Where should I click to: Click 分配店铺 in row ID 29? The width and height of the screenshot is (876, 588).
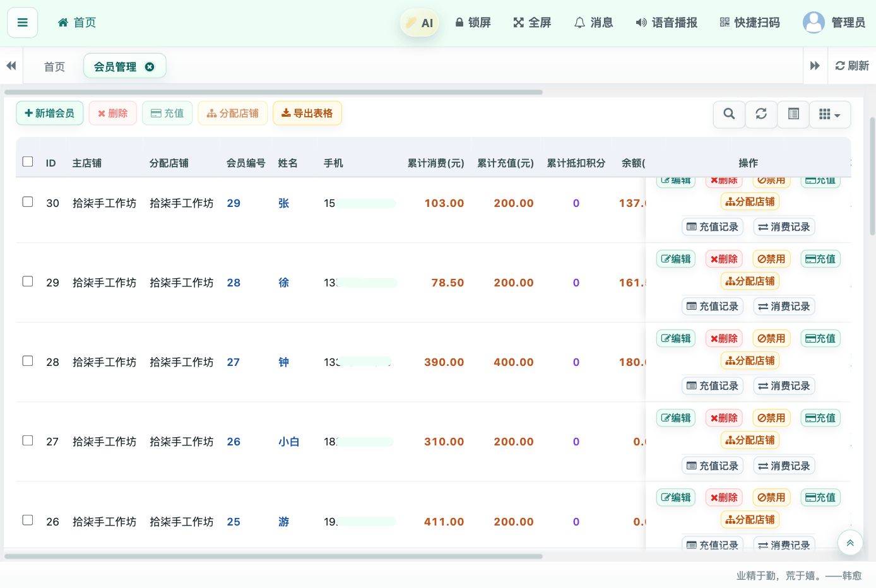[750, 281]
